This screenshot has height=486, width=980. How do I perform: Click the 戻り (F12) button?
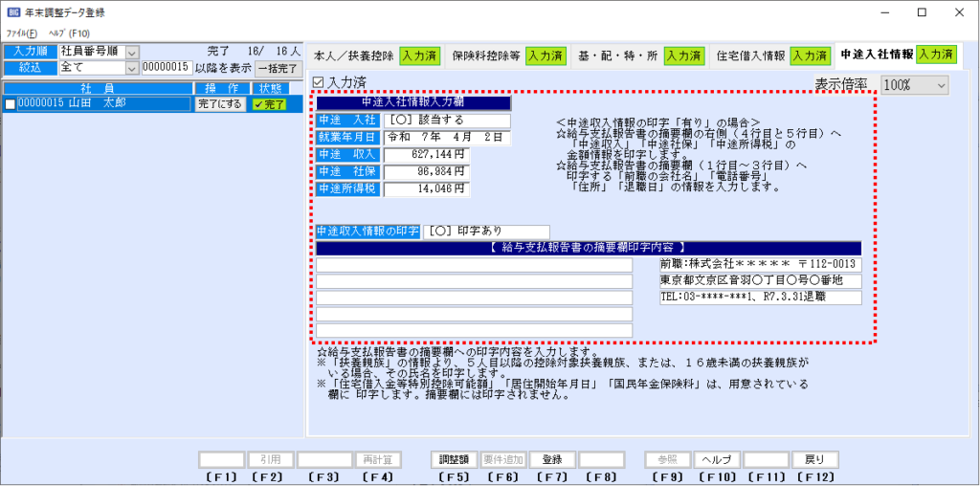coord(813,458)
